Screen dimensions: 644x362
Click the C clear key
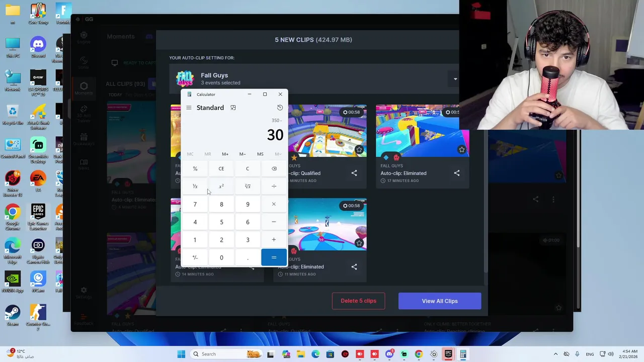[x=248, y=168]
